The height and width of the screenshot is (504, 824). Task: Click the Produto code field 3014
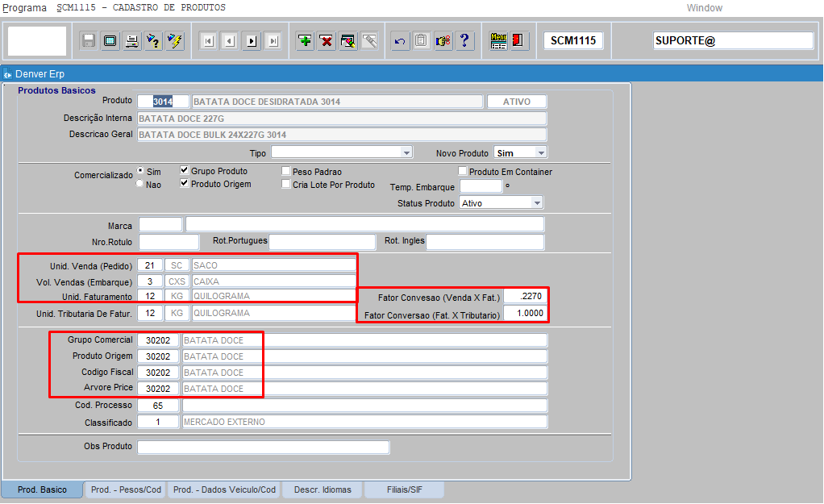click(163, 102)
